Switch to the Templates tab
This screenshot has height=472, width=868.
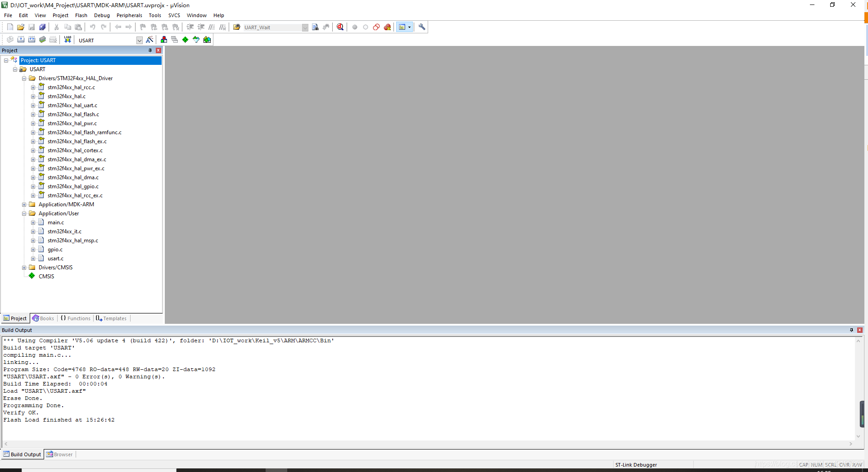[x=111, y=318]
